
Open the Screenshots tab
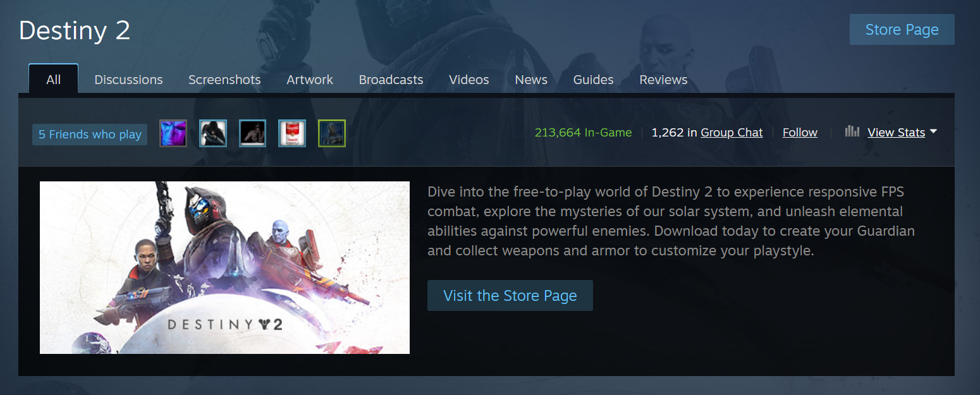tap(224, 80)
